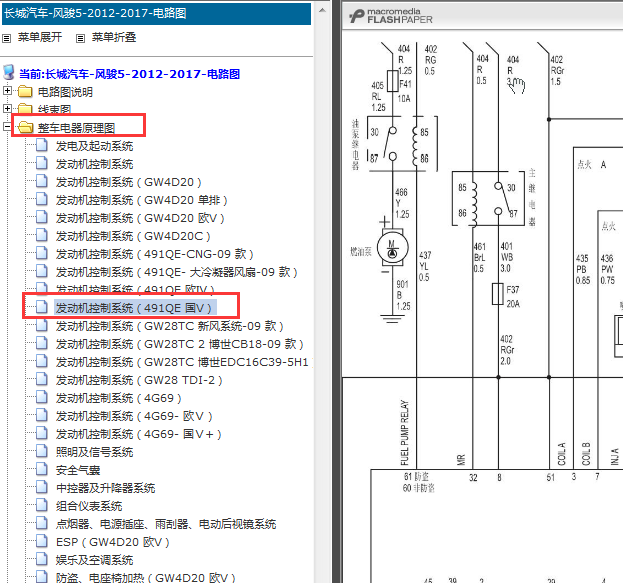Open 点烟器、电源插座、雨刮器、电动后视镜系统
Viewport: 623px width, 583px height.
pyautogui.click(x=166, y=524)
